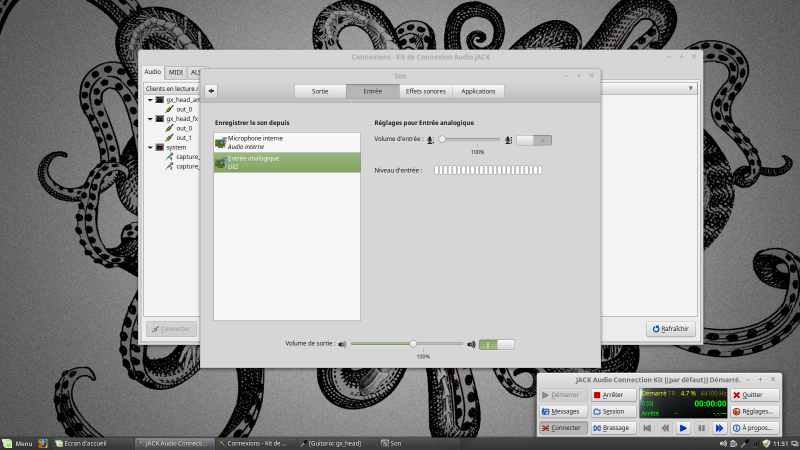The image size is (800, 450).
Task: Toggle the Connecter button in JACK control
Action: pos(563,428)
